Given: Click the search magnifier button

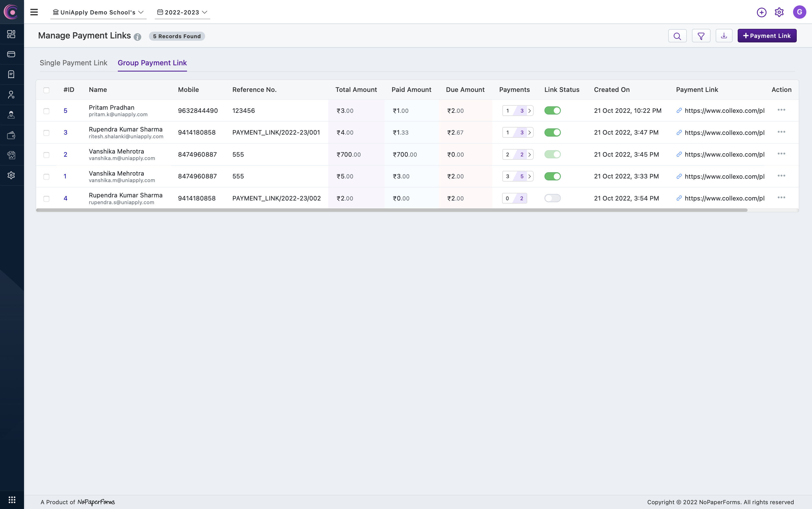Looking at the screenshot, I should (677, 36).
